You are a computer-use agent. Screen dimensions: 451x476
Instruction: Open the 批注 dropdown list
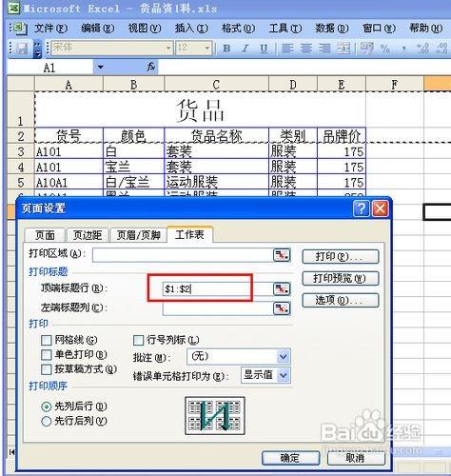pyautogui.click(x=284, y=357)
